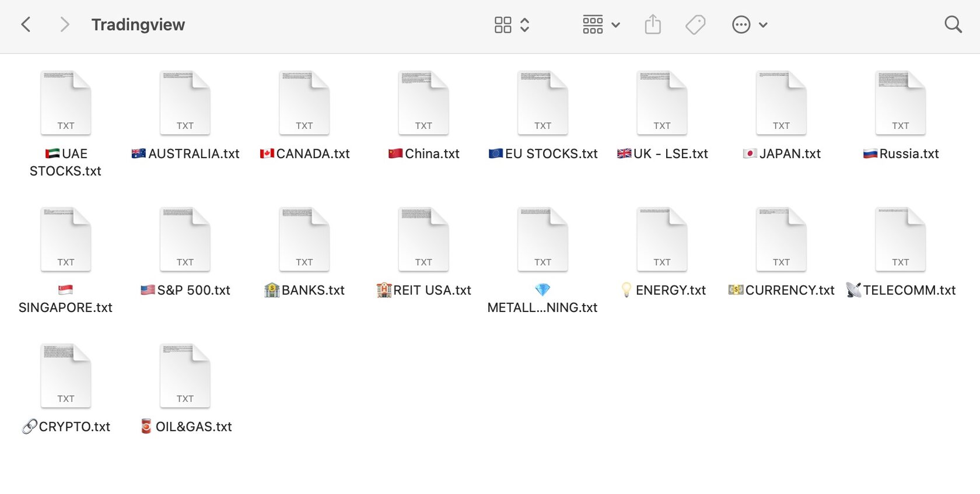Image resolution: width=980 pixels, height=494 pixels.
Task: Select the China.txt file icon
Action: pyautogui.click(x=423, y=103)
